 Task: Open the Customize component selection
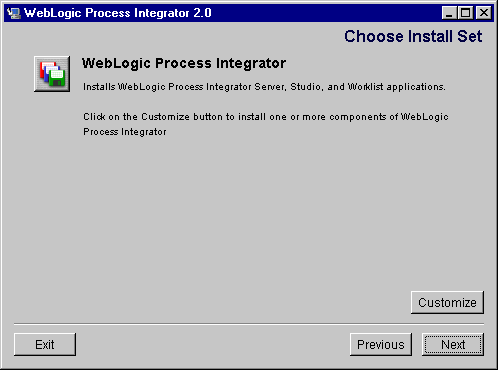tap(447, 302)
